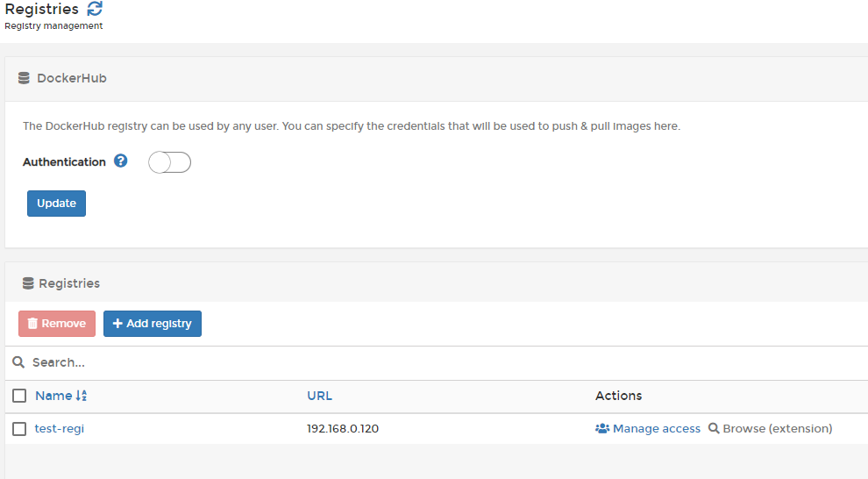Enable the Authentication toggle switch
This screenshot has width=868, height=479.
169,162
